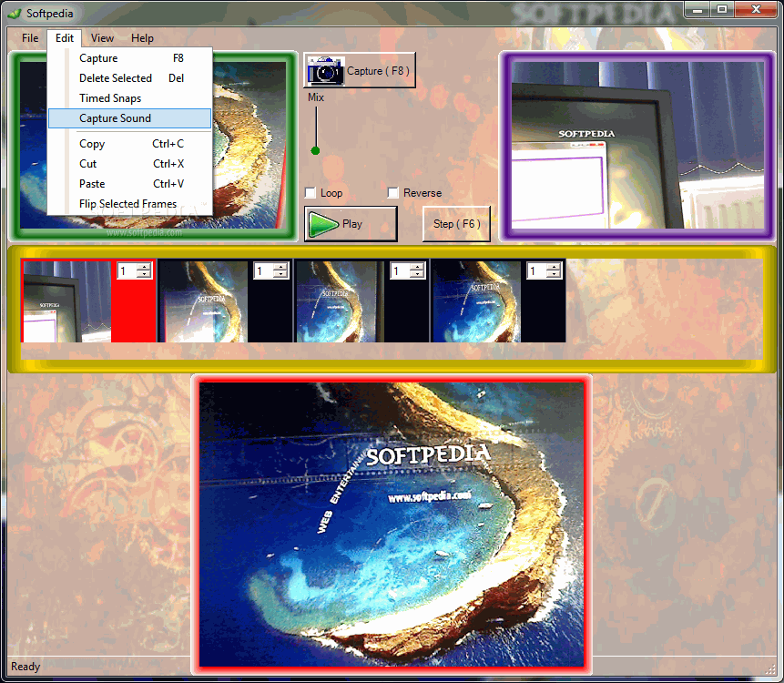Minimize the Softpedia window
The image size is (784, 683).
(x=697, y=9)
